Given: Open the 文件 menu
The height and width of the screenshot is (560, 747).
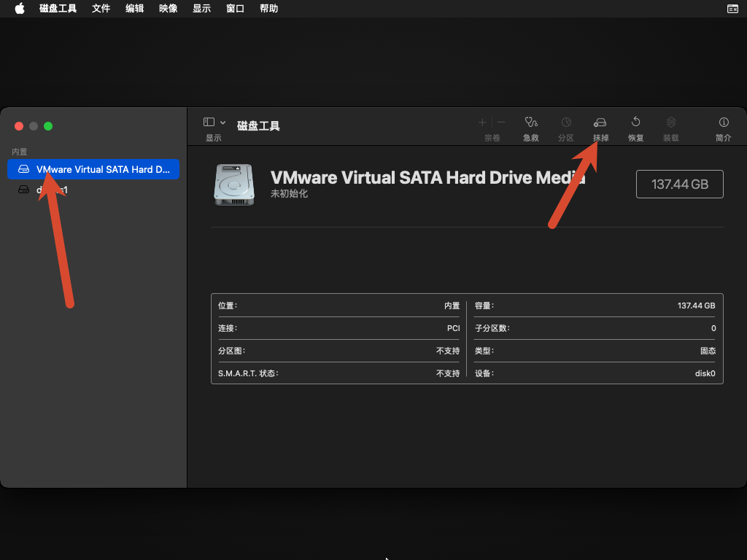Looking at the screenshot, I should pyautogui.click(x=101, y=9).
